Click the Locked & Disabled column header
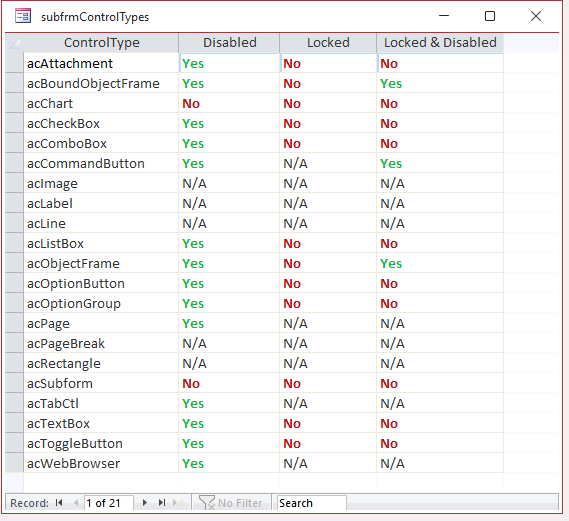Viewport: 569px width, 521px height. 440,43
